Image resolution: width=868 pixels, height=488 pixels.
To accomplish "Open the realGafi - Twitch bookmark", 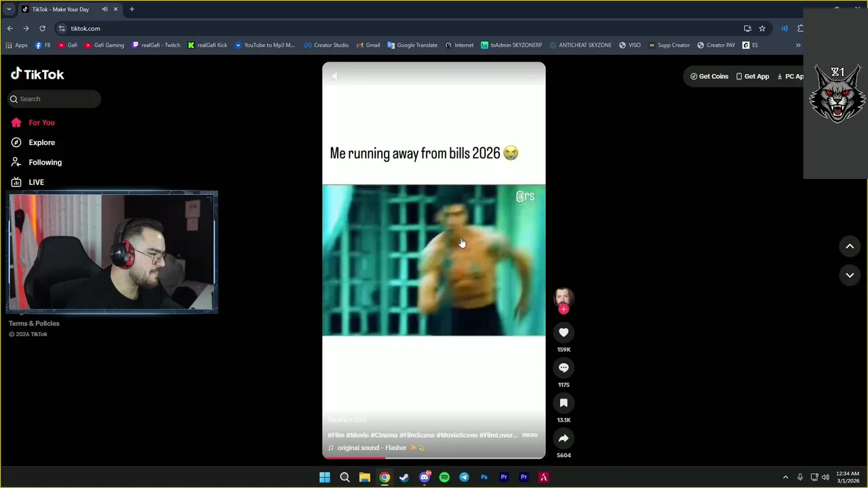I will [156, 45].
